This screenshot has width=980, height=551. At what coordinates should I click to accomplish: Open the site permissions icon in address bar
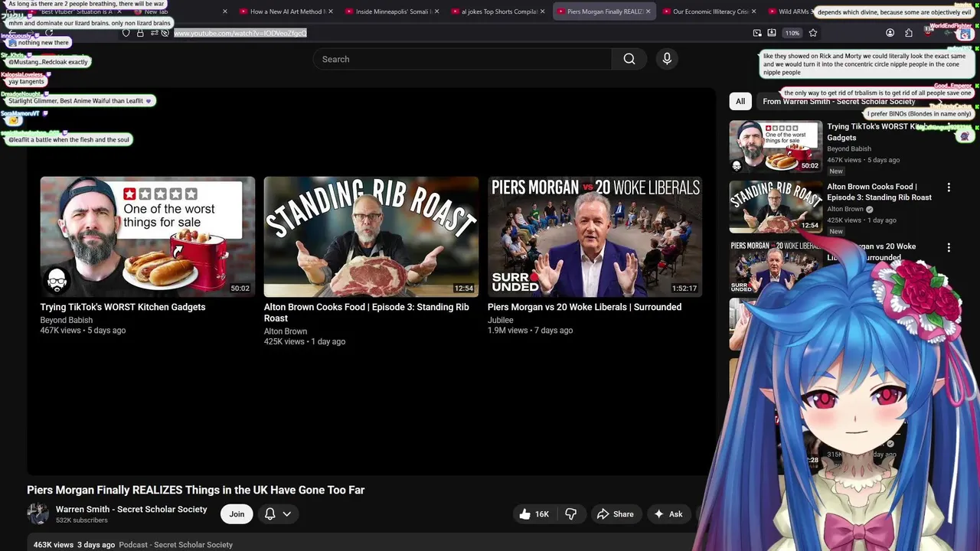click(155, 33)
